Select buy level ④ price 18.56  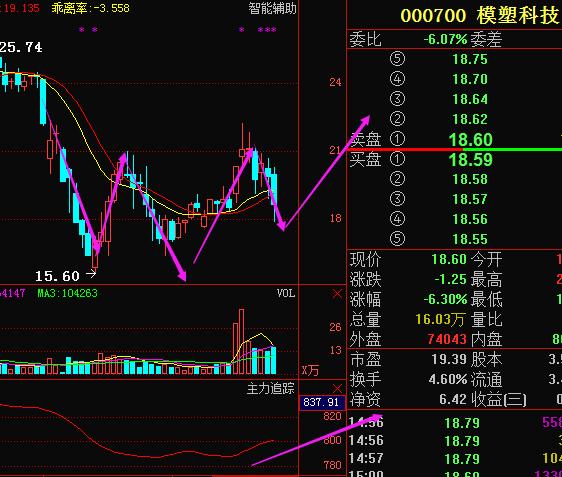tap(470, 219)
